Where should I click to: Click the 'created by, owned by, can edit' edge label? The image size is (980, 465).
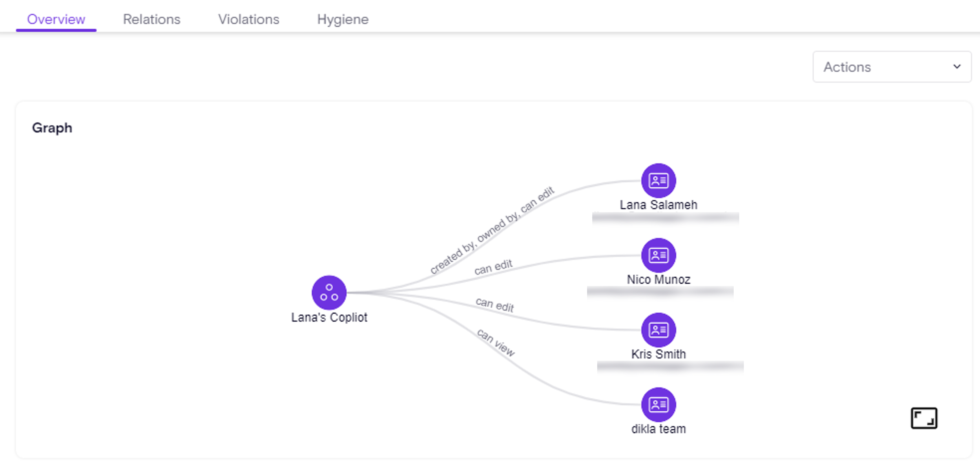pos(492,230)
